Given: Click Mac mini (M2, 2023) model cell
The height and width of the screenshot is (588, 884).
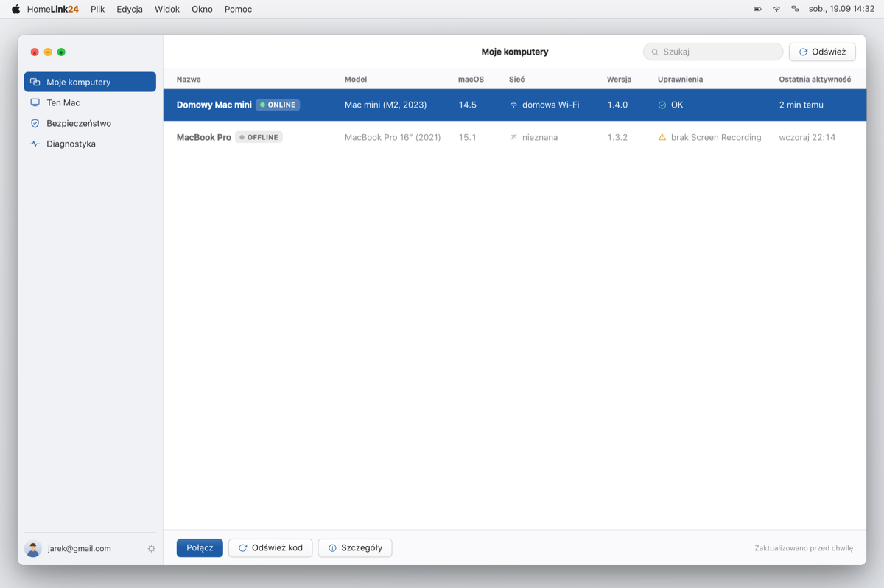Looking at the screenshot, I should [385, 105].
